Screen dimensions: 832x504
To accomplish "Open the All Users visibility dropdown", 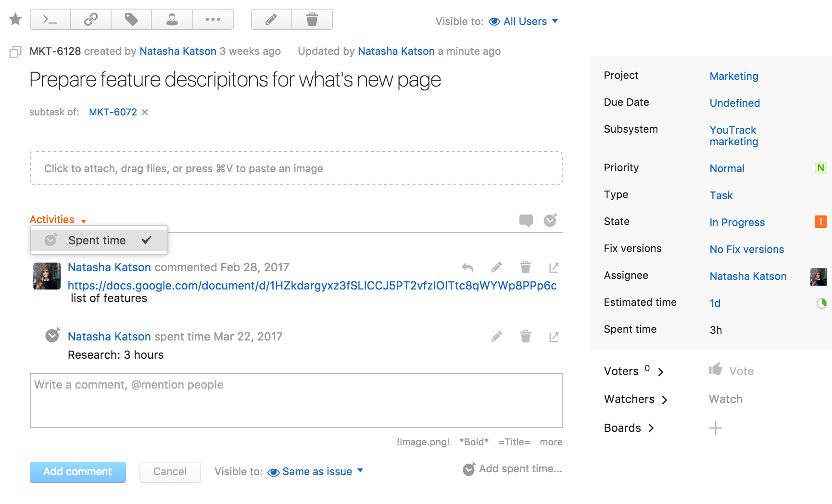I will (523, 22).
